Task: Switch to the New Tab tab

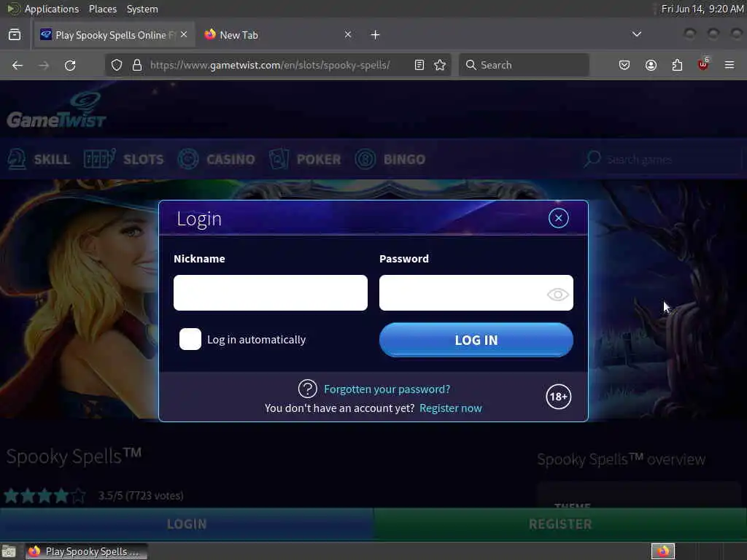Action: click(276, 35)
